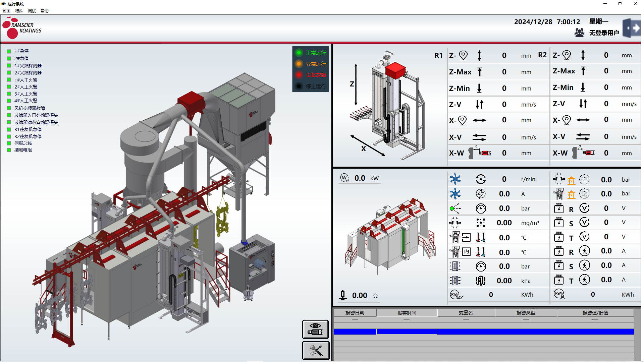Click R2 Z-Max upper limit arrow icon

[x=583, y=71]
